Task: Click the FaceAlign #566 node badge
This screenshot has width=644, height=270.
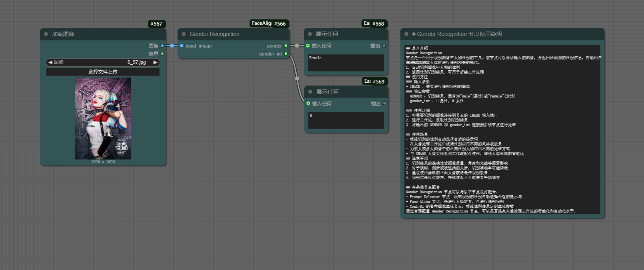Action: [269, 24]
